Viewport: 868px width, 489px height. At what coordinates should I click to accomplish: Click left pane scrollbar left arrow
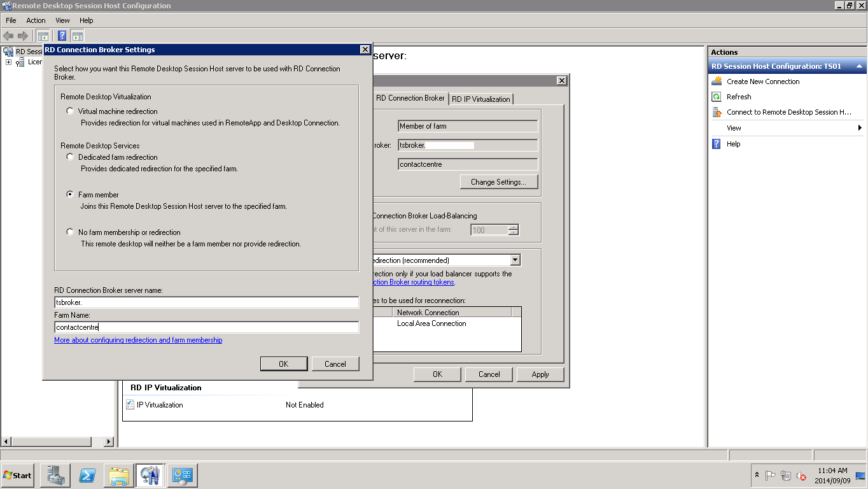(x=6, y=441)
